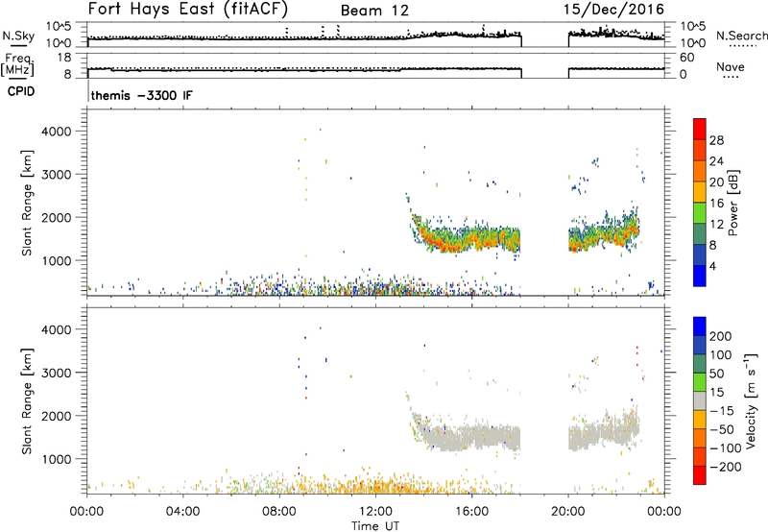Click the '-200' tick on velocity colorbar

(x=724, y=467)
